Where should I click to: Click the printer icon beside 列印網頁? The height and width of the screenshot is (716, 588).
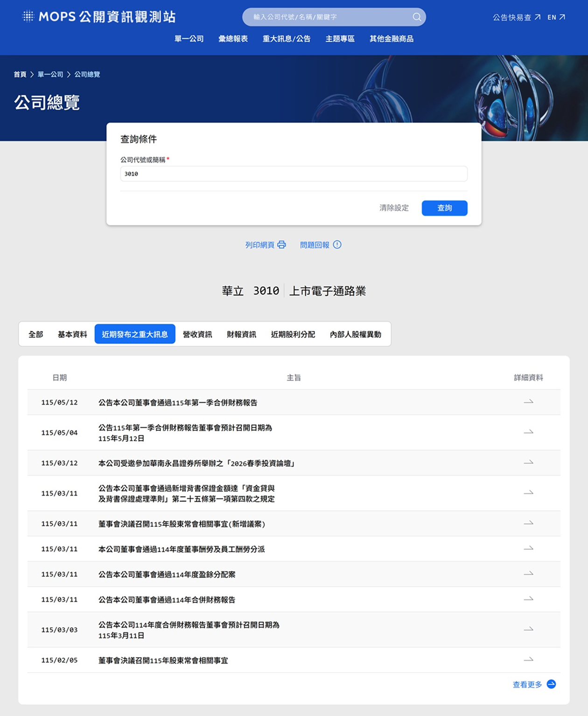281,245
